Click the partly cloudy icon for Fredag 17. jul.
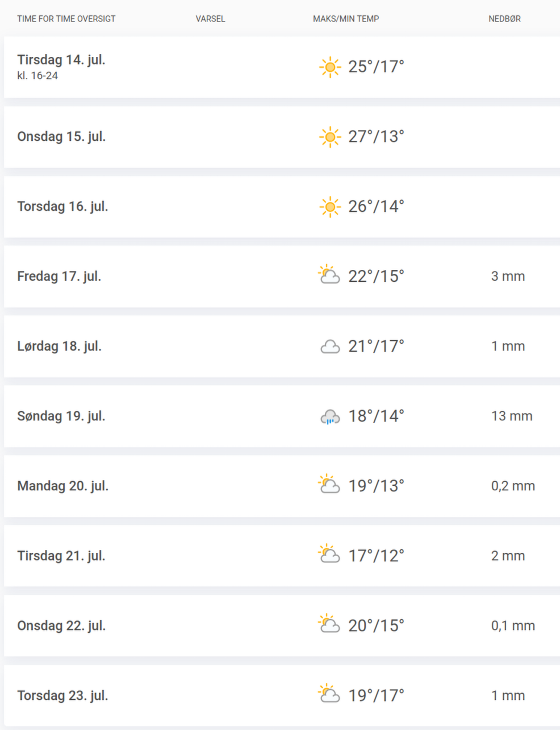Screen dimensions: 560x730 click(329, 274)
